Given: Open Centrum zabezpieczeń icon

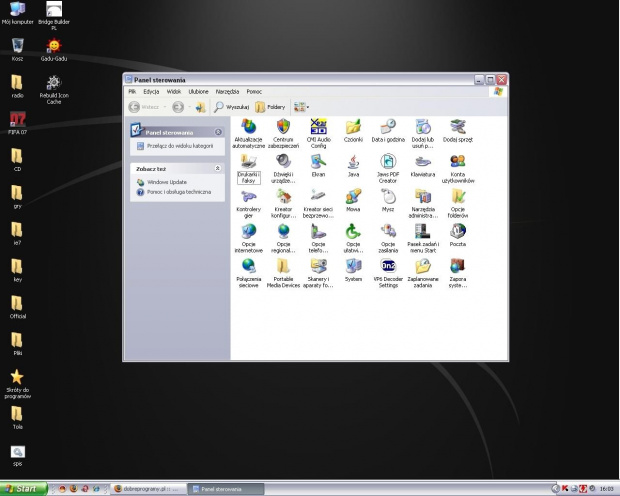Looking at the screenshot, I should click(283, 133).
